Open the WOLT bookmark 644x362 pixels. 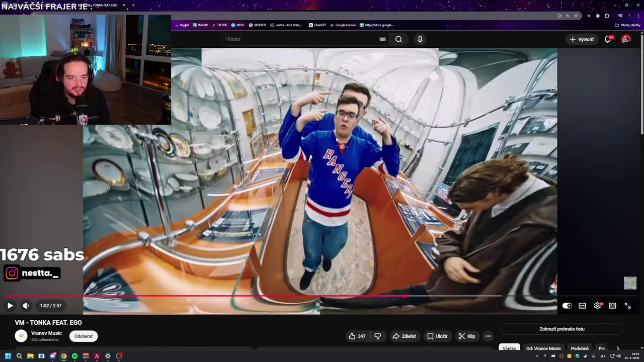pyautogui.click(x=238, y=25)
